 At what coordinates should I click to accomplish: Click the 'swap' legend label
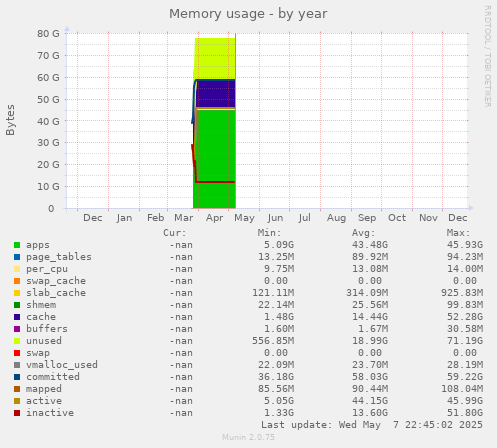[x=38, y=353]
